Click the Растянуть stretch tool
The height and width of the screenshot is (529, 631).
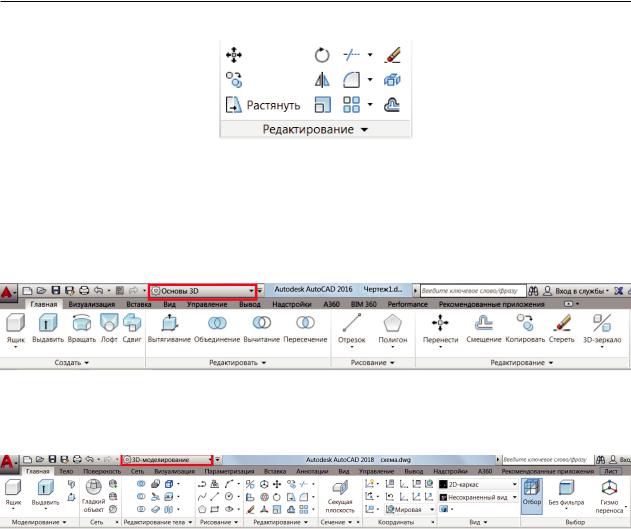[x=263, y=105]
